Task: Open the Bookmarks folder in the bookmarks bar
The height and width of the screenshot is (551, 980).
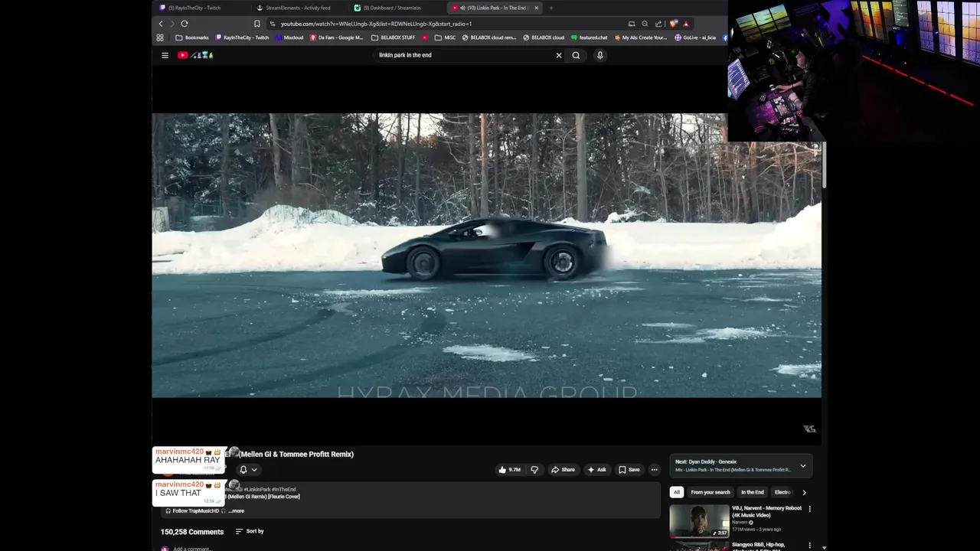Action: point(192,37)
